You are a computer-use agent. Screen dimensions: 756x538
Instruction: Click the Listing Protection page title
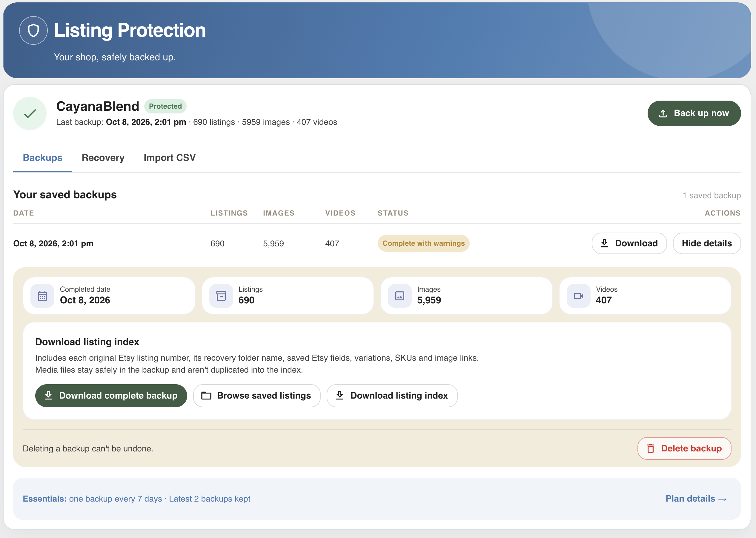click(130, 30)
